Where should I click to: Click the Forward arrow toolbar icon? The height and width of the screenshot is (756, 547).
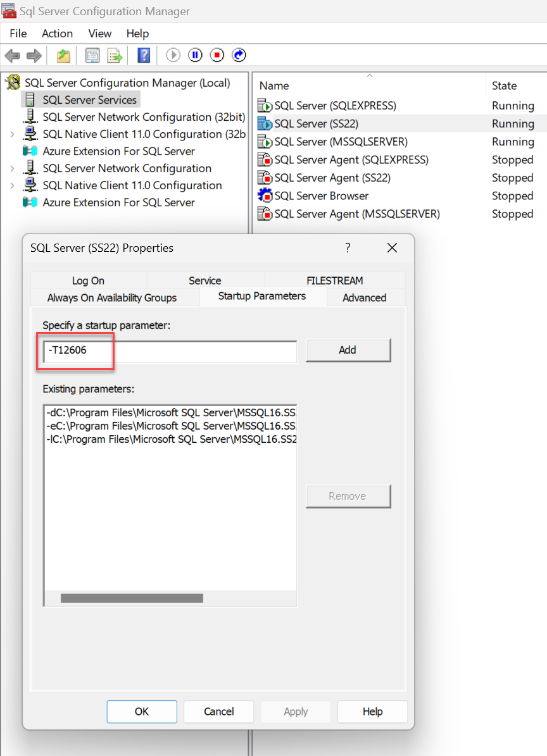tap(34, 56)
